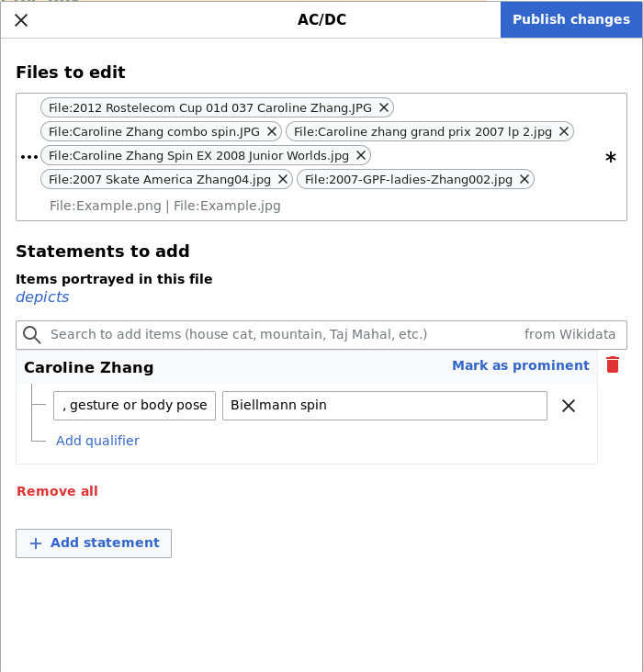Image resolution: width=643 pixels, height=672 pixels.
Task: Open the gesture or body pose property selector
Action: [134, 406]
